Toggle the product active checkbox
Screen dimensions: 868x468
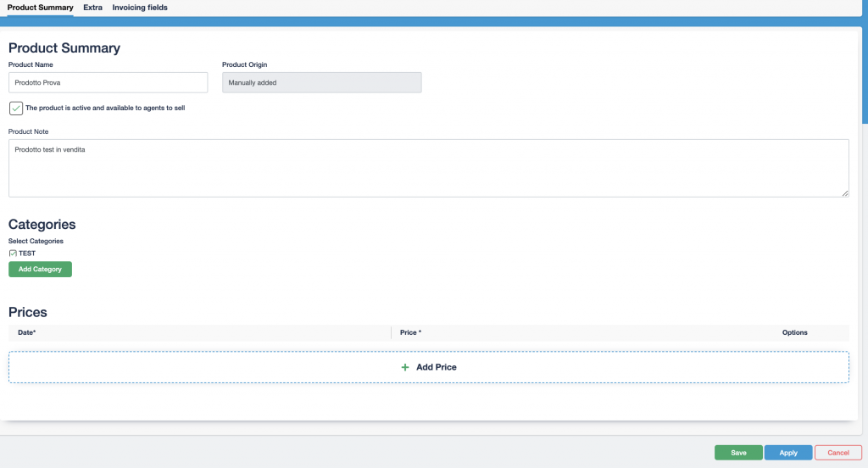(x=16, y=109)
